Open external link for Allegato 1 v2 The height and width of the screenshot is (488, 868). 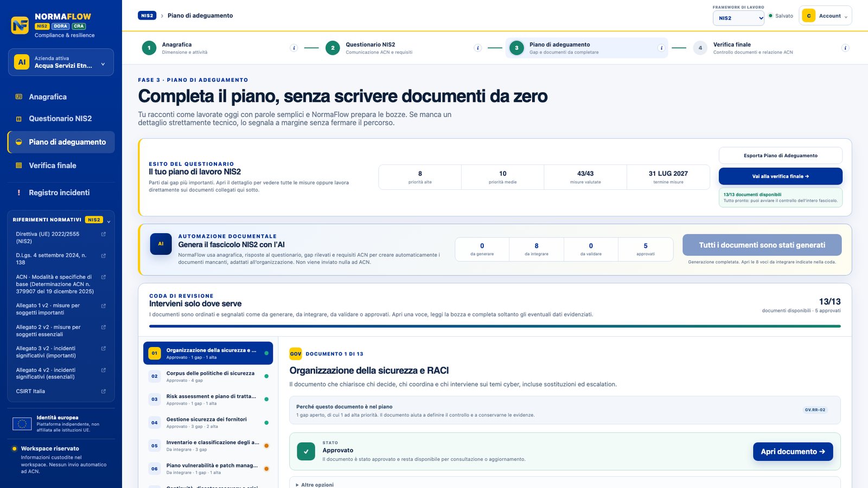(x=104, y=306)
